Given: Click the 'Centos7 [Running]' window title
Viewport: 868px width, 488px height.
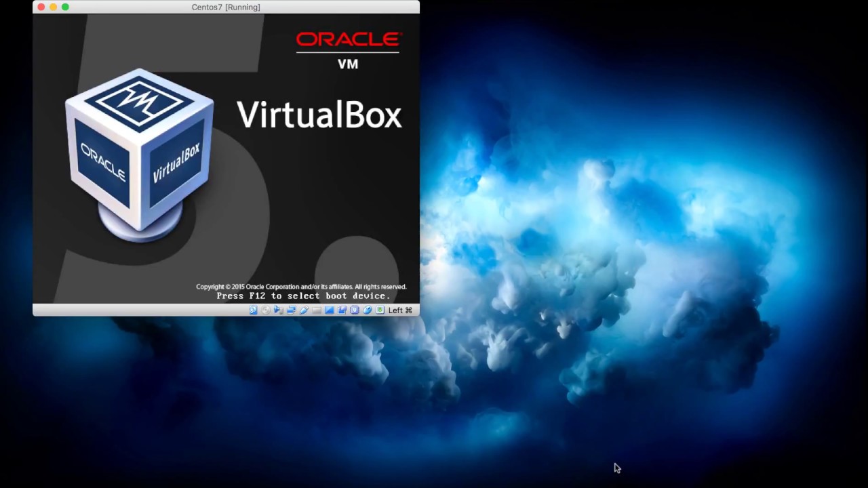Looking at the screenshot, I should point(226,7).
